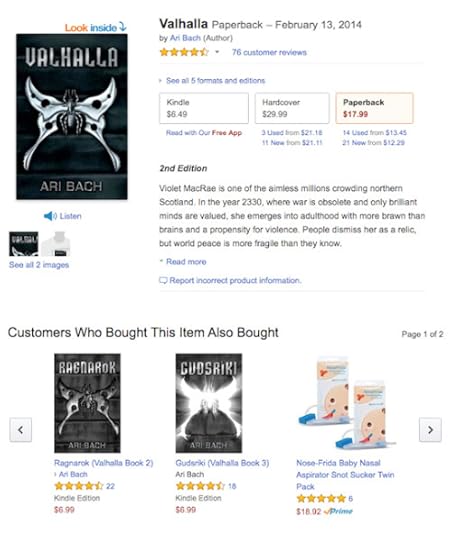Viewport: 452px width, 540px height.
Task: Open rating dropdown arrow beside stars
Action: tap(217, 52)
